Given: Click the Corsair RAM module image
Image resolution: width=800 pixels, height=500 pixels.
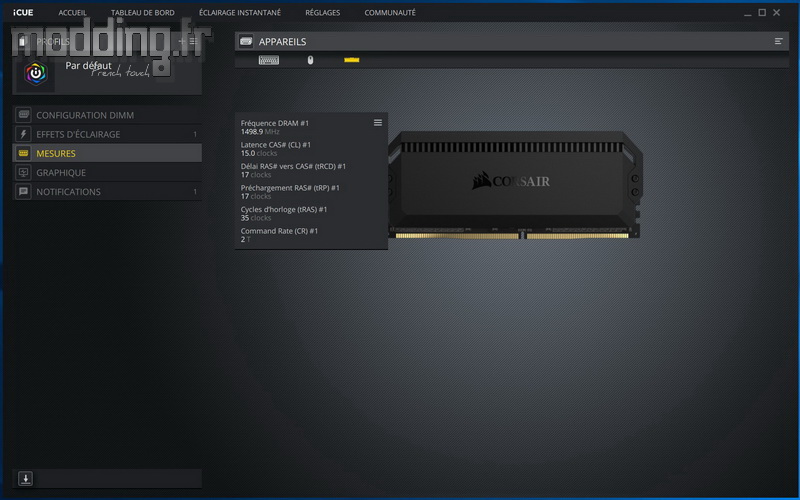Looking at the screenshot, I should tap(515, 185).
